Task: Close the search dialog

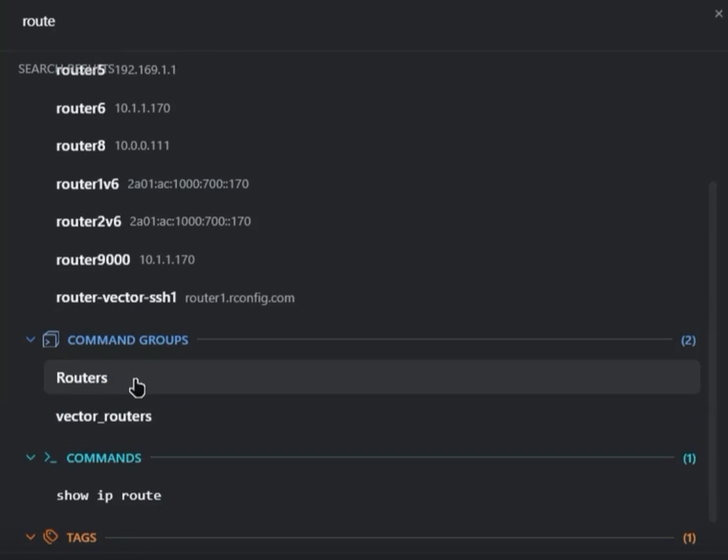Action: [x=718, y=14]
